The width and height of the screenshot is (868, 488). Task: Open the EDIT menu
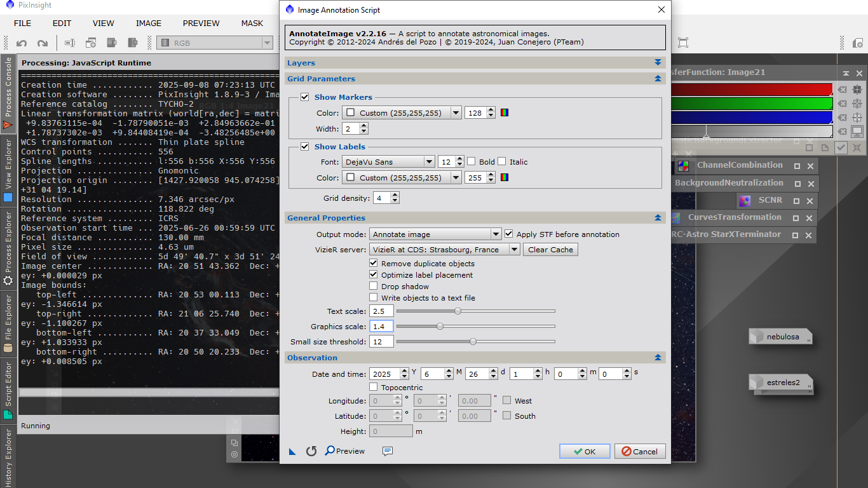(x=62, y=24)
